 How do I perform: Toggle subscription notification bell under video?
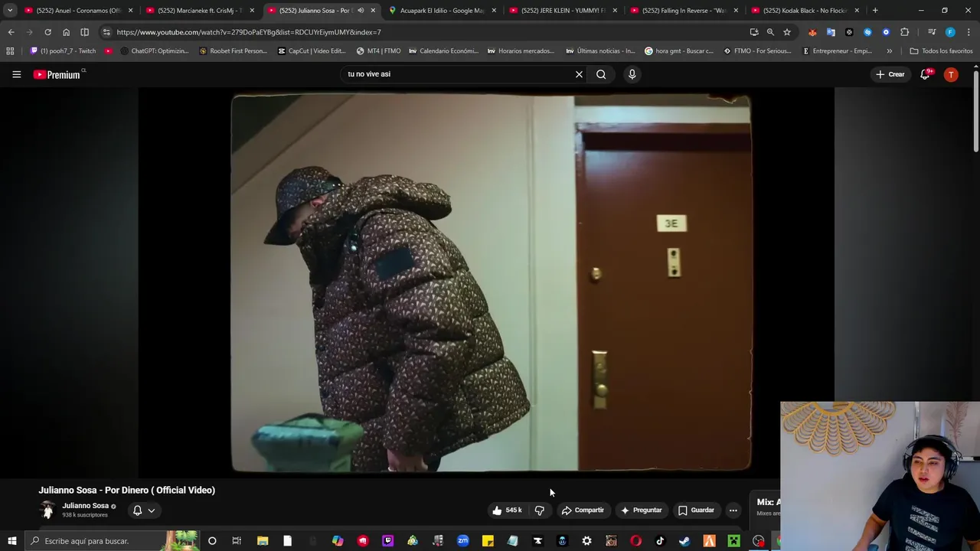point(137,510)
